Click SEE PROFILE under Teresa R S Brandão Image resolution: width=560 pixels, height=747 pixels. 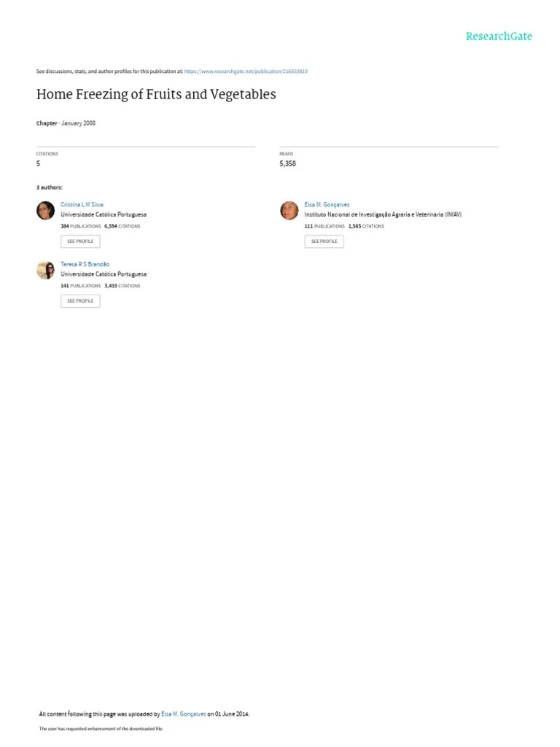click(x=80, y=301)
